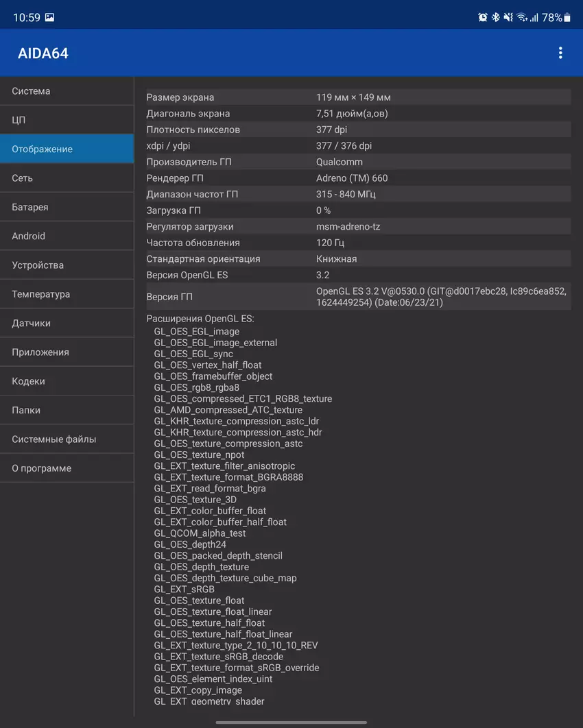Select Сеть in the sidebar
Image resolution: width=583 pixels, height=728 pixels.
[67, 178]
